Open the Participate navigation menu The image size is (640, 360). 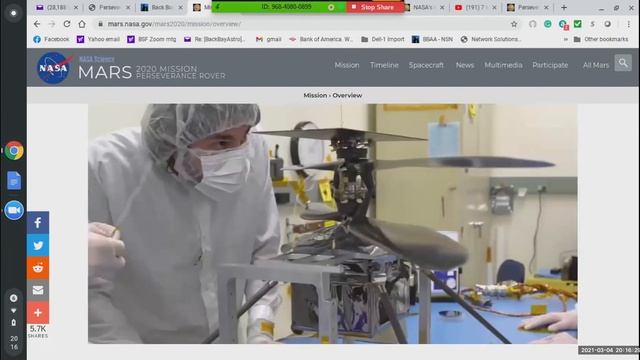click(550, 65)
